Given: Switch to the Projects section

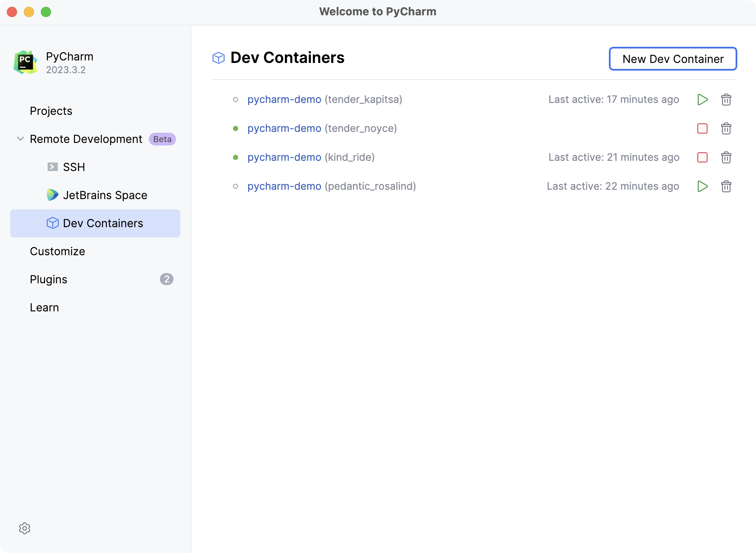Looking at the screenshot, I should click(51, 111).
